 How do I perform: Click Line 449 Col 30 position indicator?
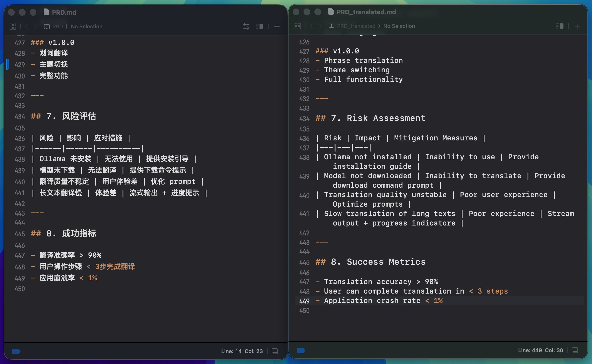tap(540, 350)
